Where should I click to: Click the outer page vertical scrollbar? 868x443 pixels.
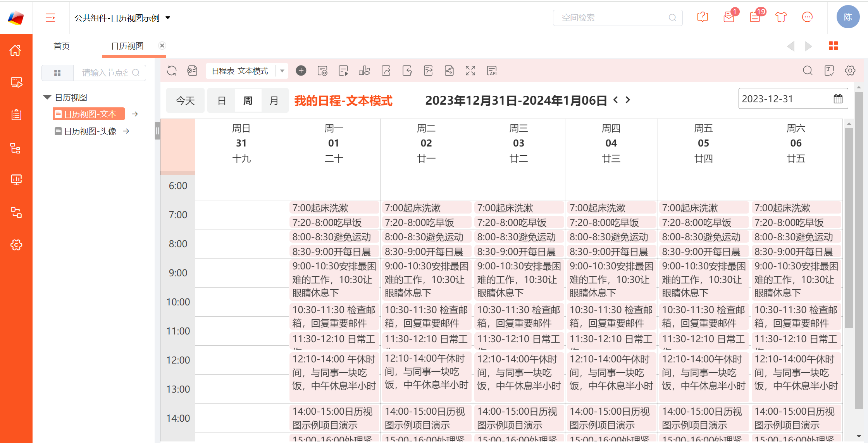click(859, 250)
